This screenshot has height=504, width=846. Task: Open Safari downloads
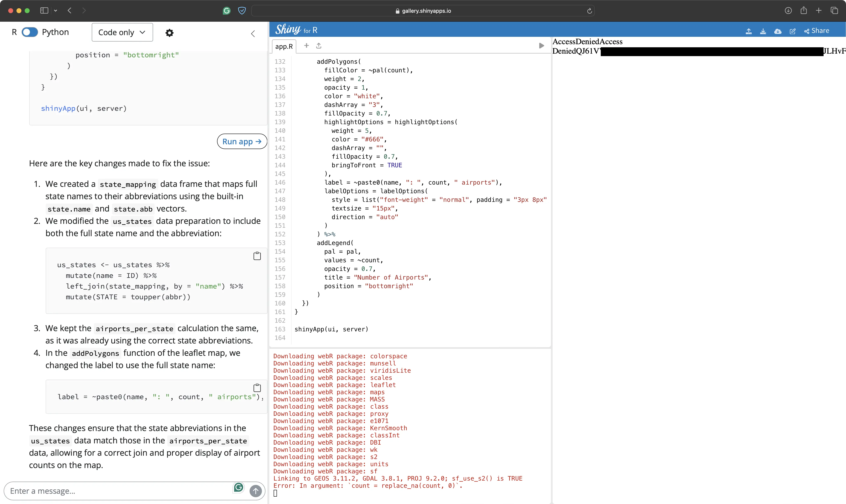coord(788,10)
